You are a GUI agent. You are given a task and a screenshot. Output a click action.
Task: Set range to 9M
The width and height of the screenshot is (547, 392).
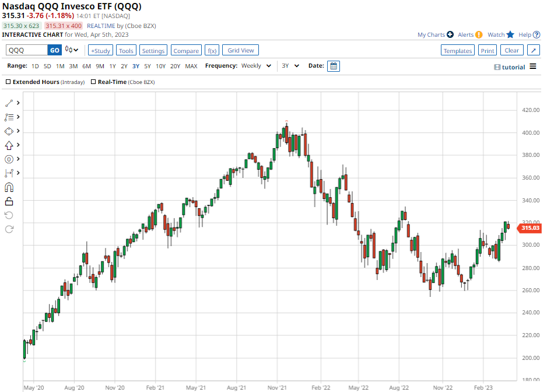[100, 66]
